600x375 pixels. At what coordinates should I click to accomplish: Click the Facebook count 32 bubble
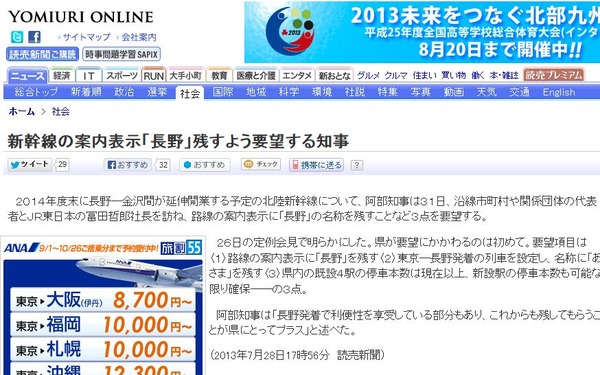tap(163, 165)
